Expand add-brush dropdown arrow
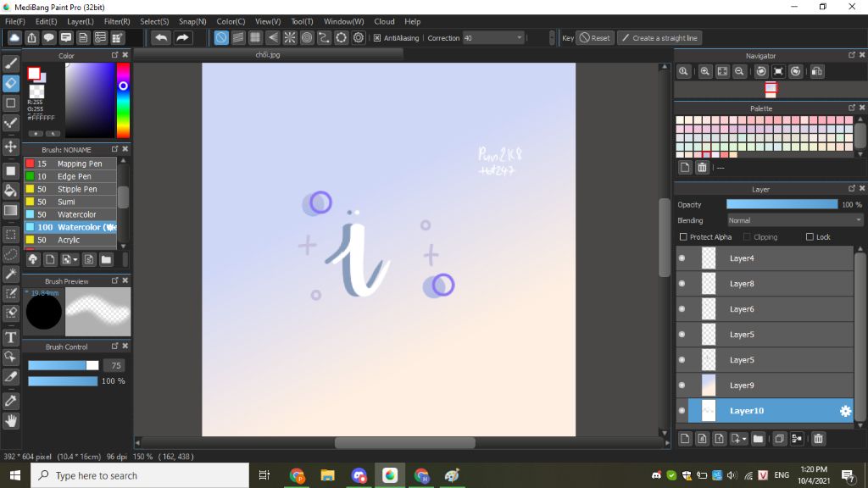The height and width of the screenshot is (488, 868). click(x=75, y=260)
